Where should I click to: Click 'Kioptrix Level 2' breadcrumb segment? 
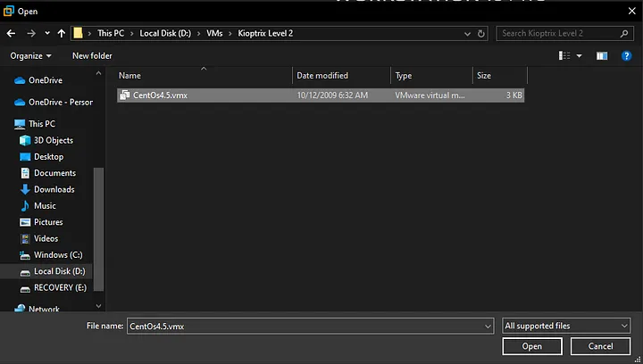tap(265, 33)
